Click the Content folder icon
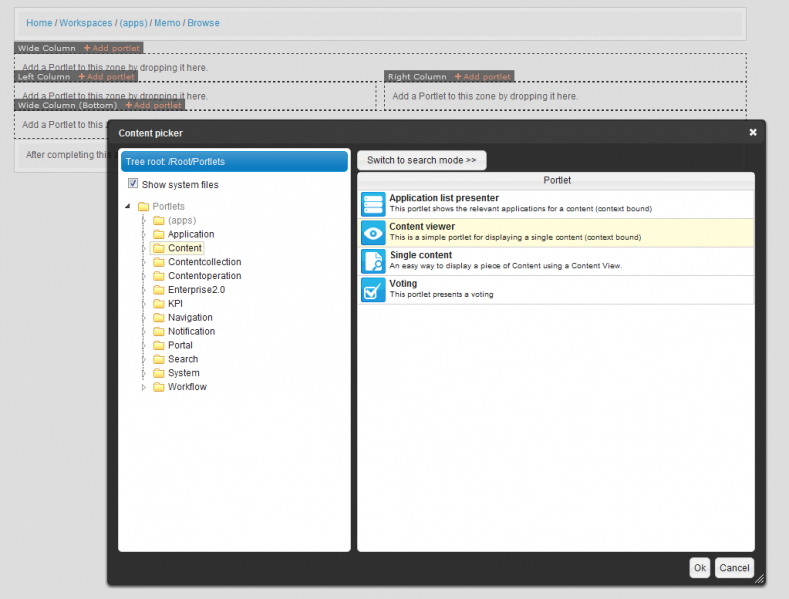 click(x=159, y=248)
